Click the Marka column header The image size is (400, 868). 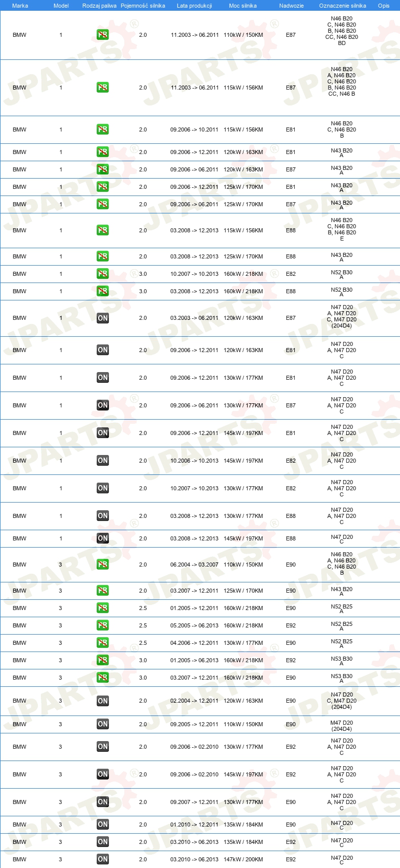[20, 6]
